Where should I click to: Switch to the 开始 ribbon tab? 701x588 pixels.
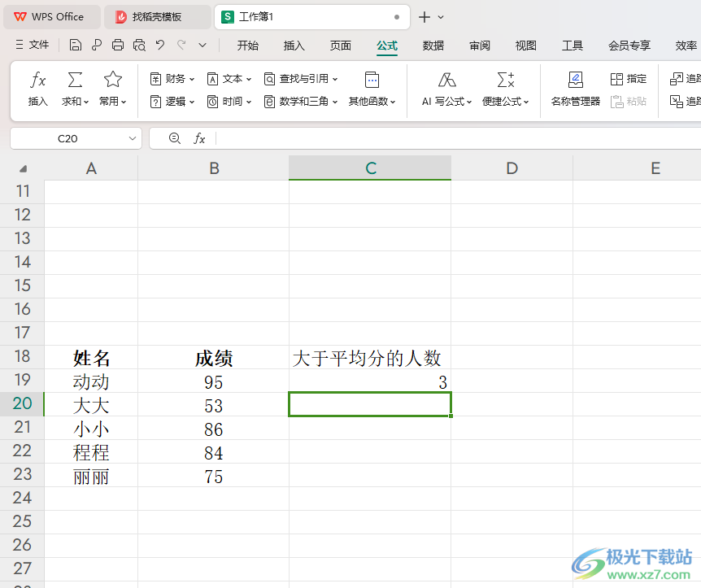(248, 46)
